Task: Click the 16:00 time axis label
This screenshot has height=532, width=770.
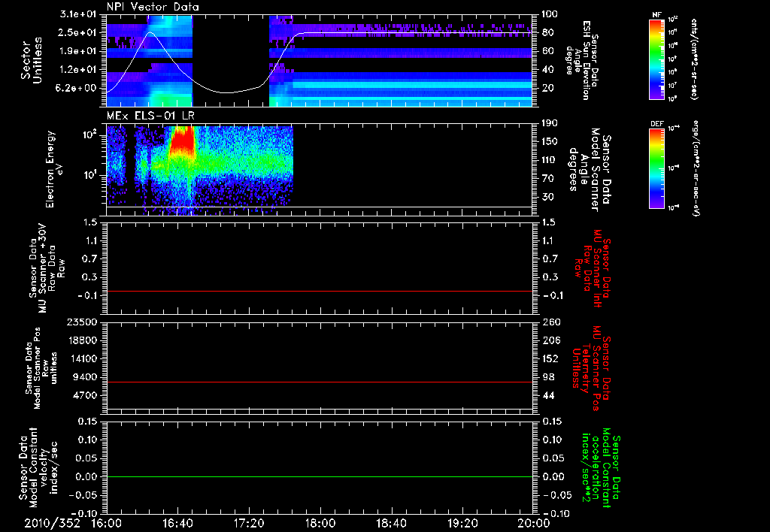Action: pos(107,523)
